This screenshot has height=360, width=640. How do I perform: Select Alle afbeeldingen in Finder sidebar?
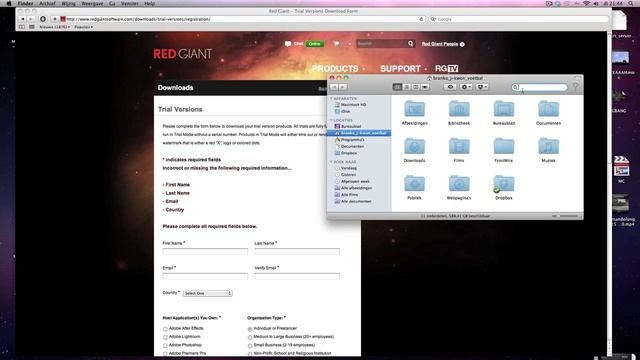pos(356,188)
